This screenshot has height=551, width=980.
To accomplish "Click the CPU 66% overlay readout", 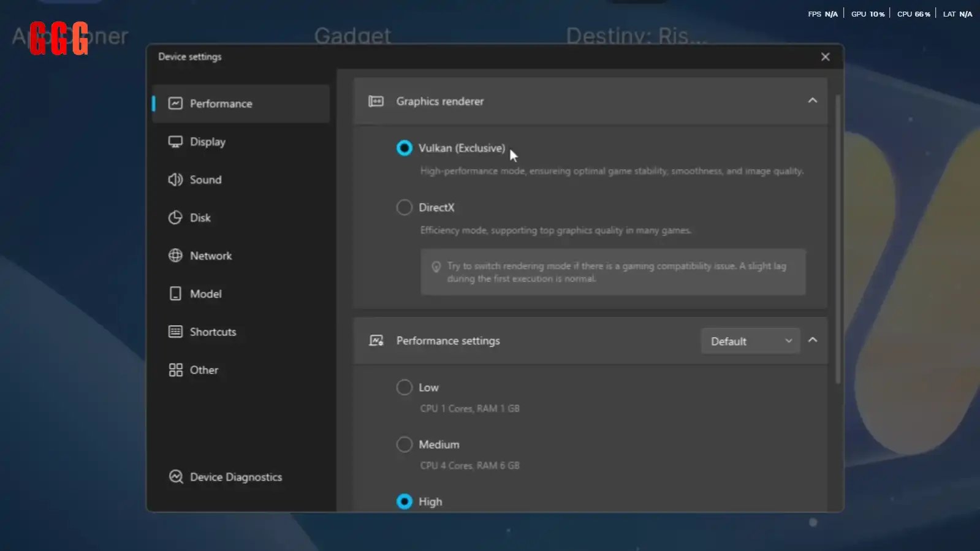I will 914,14.
